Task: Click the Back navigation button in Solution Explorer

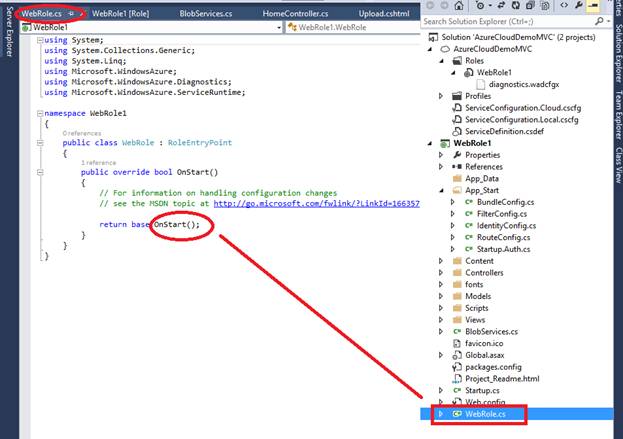Action: (x=430, y=6)
